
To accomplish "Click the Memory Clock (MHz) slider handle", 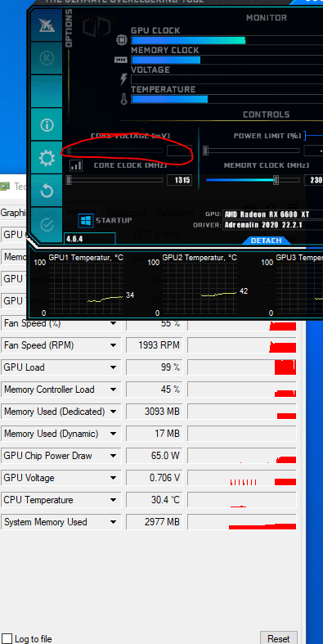I will coord(276,180).
